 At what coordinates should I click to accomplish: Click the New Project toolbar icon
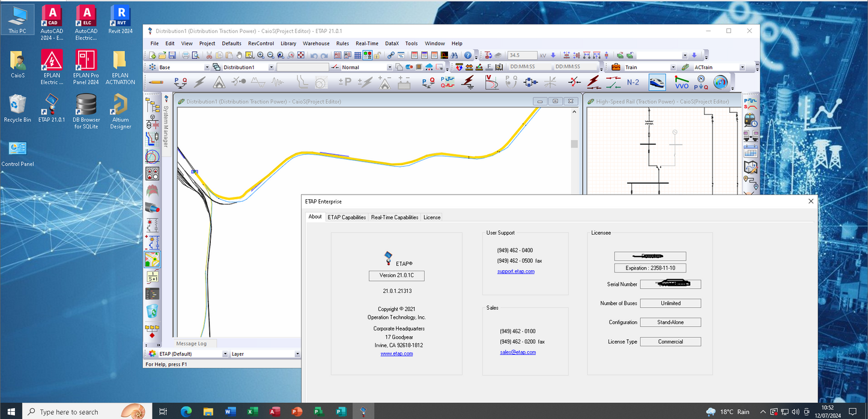point(153,55)
